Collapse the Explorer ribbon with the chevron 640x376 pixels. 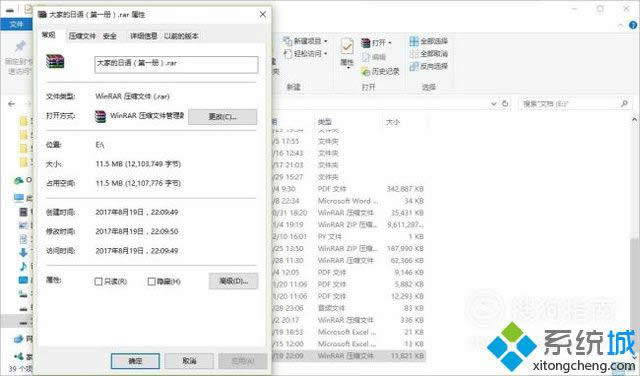coord(621,25)
